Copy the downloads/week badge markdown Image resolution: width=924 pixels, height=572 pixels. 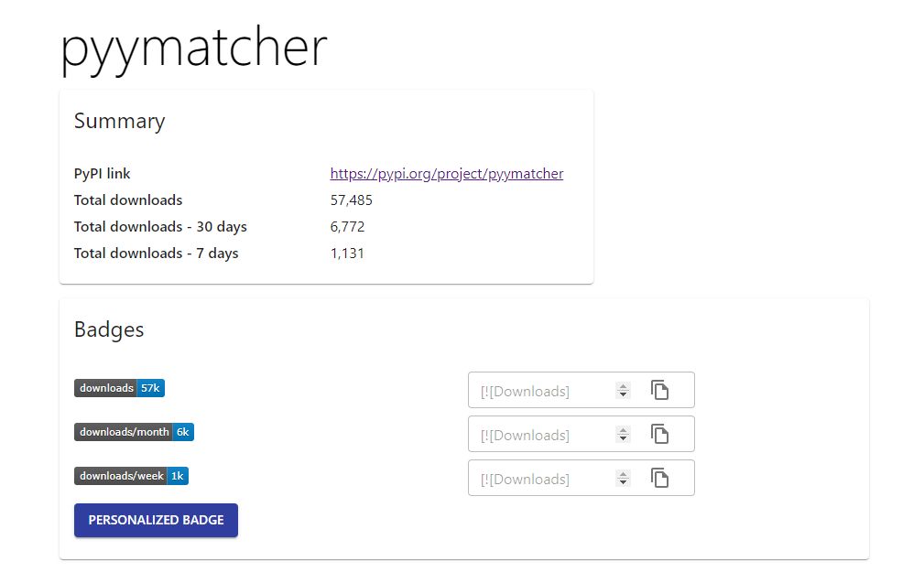pos(659,478)
